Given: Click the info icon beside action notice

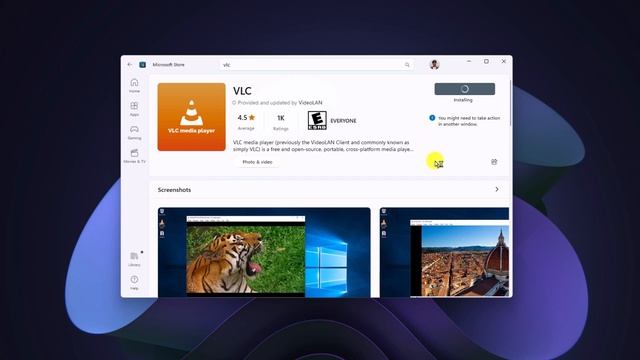Looking at the screenshot, I should click(432, 118).
